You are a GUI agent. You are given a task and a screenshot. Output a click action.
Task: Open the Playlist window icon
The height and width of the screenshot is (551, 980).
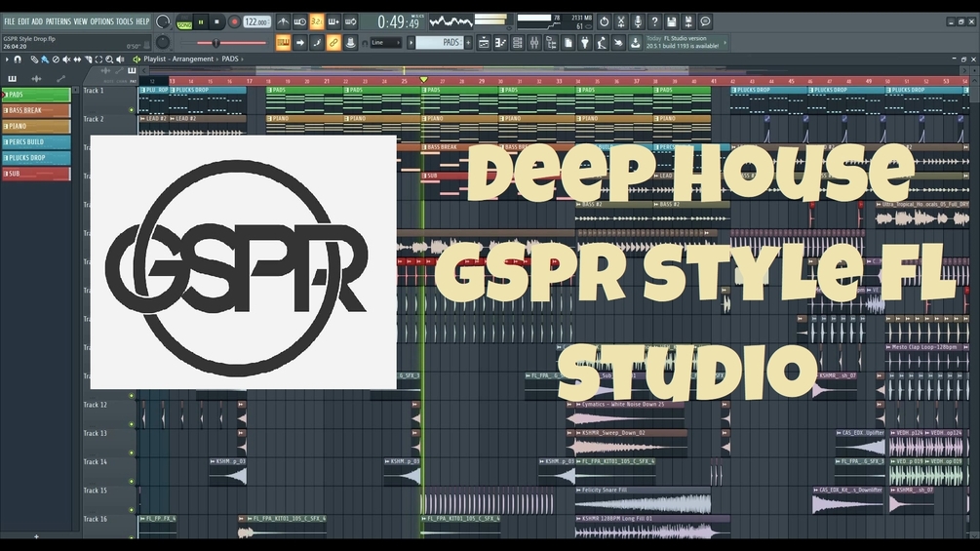(x=484, y=43)
